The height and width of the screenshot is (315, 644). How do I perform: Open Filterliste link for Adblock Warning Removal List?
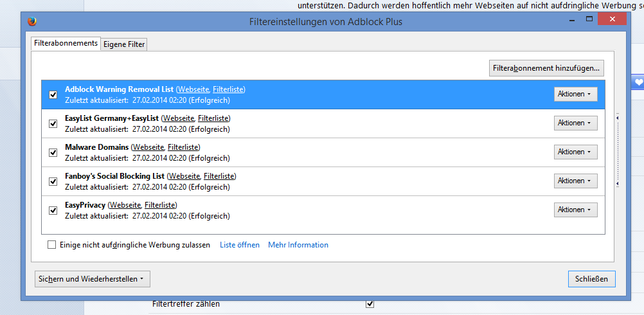[228, 89]
